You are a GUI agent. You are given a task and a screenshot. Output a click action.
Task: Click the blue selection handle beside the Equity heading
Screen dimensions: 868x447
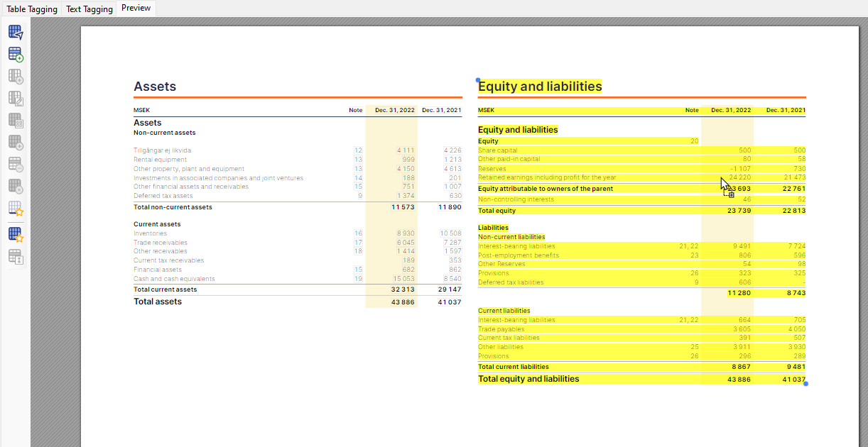[478, 80]
